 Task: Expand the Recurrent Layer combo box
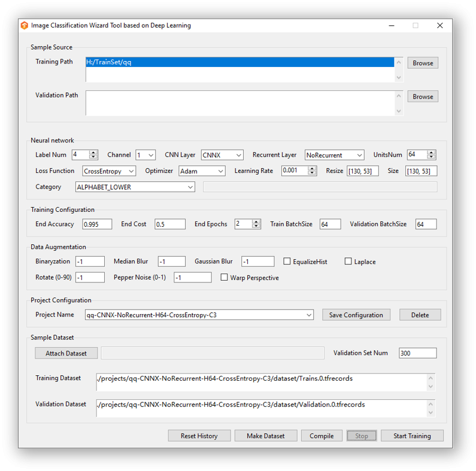coord(334,155)
